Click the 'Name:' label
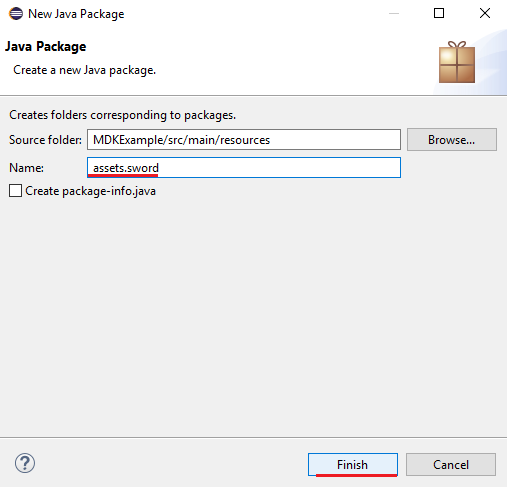This screenshot has height=487, width=507. pyautogui.click(x=26, y=168)
